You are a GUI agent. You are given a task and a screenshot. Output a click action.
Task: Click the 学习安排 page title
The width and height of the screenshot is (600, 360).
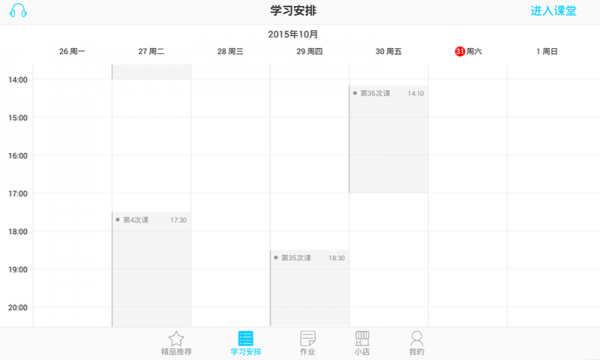(x=293, y=11)
